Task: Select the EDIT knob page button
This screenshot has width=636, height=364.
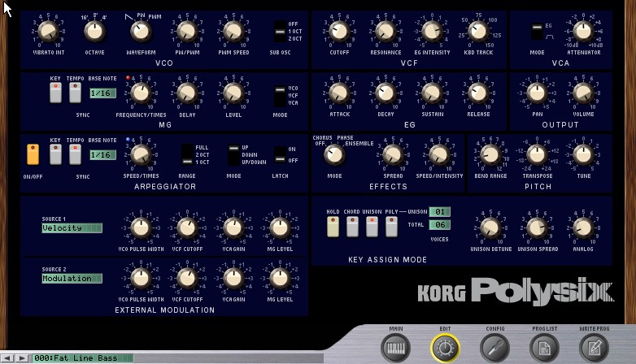Action: (x=445, y=348)
